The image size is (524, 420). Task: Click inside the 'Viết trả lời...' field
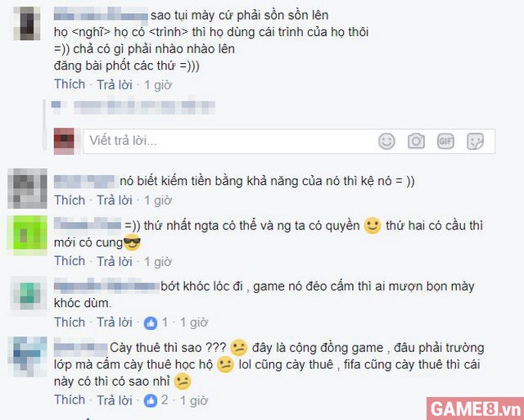point(231,141)
